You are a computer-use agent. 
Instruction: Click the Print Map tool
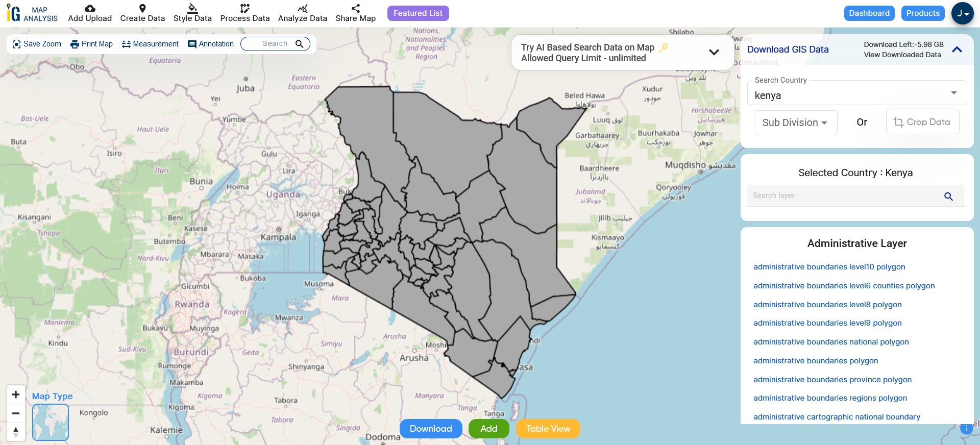click(91, 44)
